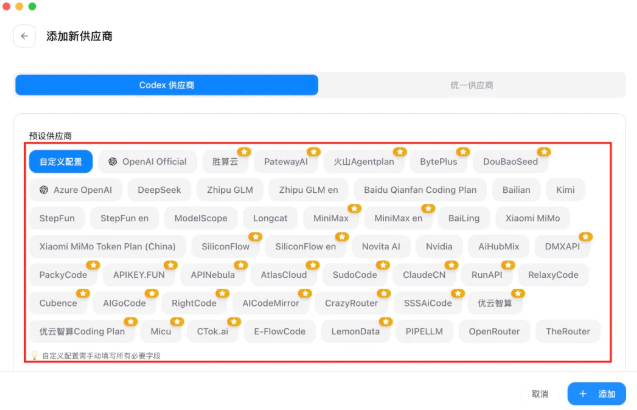Pick the APINebula preset

(x=213, y=275)
